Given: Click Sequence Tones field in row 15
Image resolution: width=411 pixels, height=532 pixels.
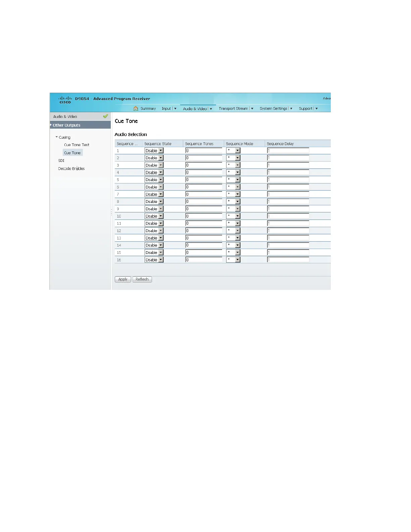Looking at the screenshot, I should coord(204,253).
